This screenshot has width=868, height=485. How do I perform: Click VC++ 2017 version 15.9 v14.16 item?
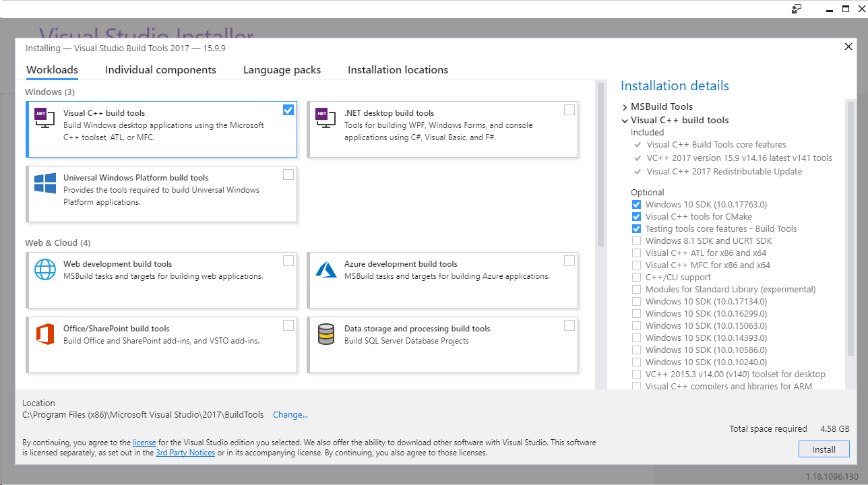(739, 158)
